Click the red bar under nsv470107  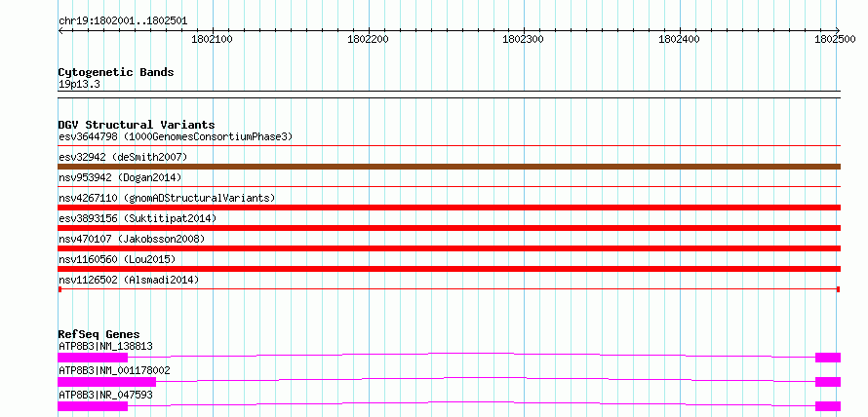click(x=449, y=248)
